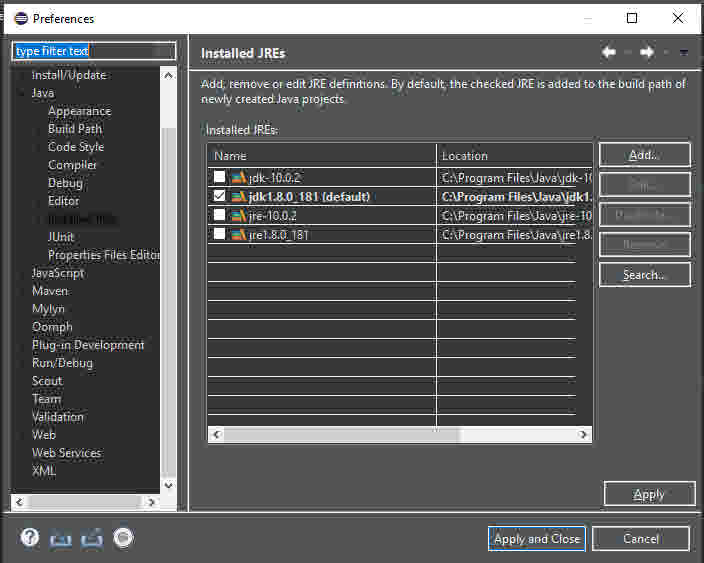Select XML in the tree
This screenshot has height=563, width=704.
point(44,471)
